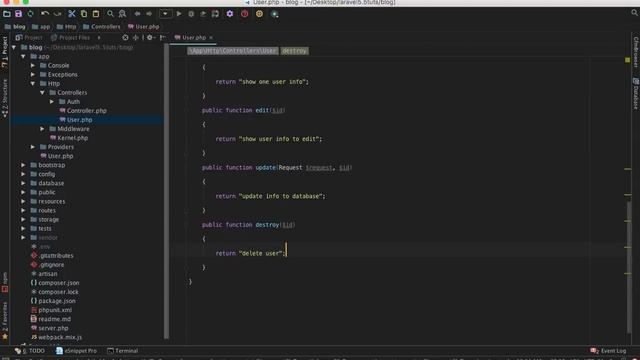Viewport: 640px width, 360px height.
Task: Open the TODO tool window
Action: tap(29, 351)
